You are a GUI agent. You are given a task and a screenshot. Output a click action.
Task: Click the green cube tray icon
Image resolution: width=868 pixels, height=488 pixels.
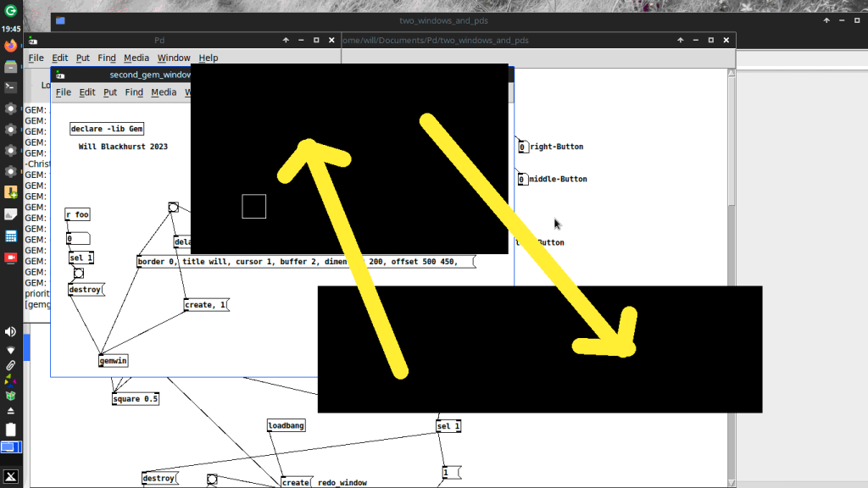point(10,396)
